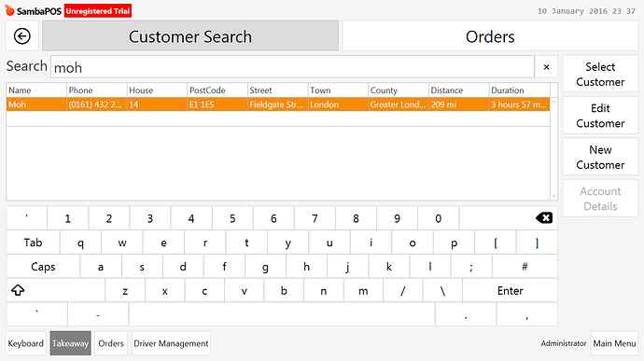Viewport: 644px width, 361px height.
Task: Open the Takeaway screen button
Action: 70,343
